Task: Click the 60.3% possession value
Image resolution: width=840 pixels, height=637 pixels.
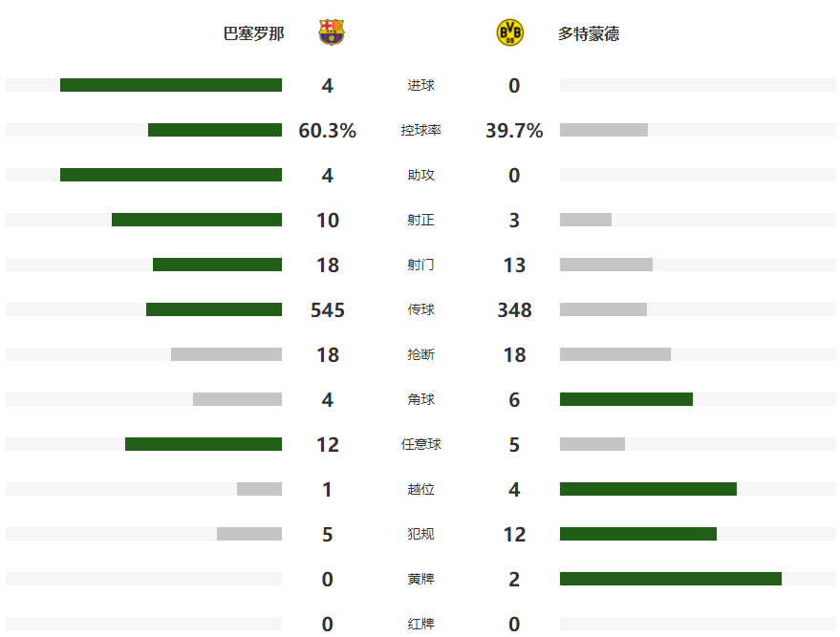Action: point(328,131)
